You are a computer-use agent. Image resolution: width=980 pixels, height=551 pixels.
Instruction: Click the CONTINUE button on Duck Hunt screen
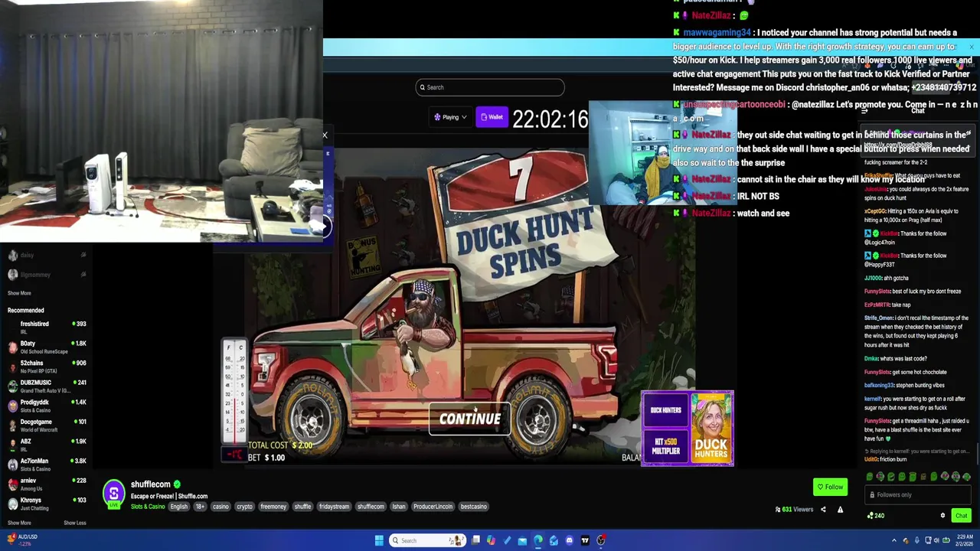(x=469, y=419)
